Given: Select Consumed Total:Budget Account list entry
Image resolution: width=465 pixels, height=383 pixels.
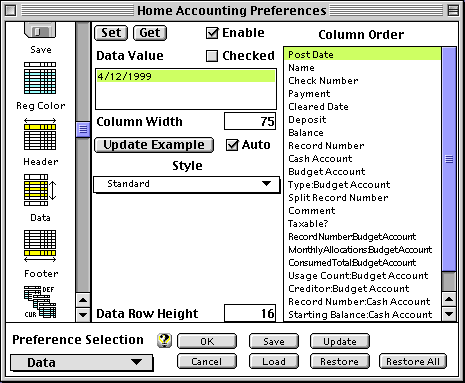Looking at the screenshot, I should pos(363,263).
